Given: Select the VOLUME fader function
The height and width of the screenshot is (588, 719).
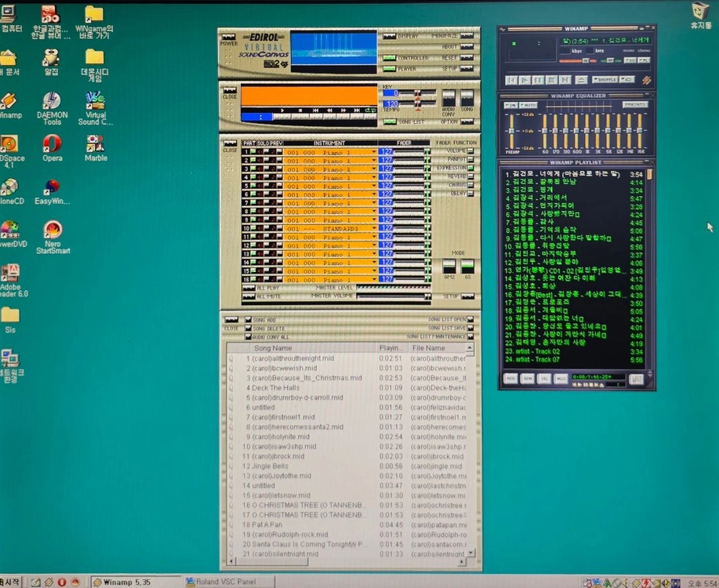Looking at the screenshot, I should coord(470,151).
